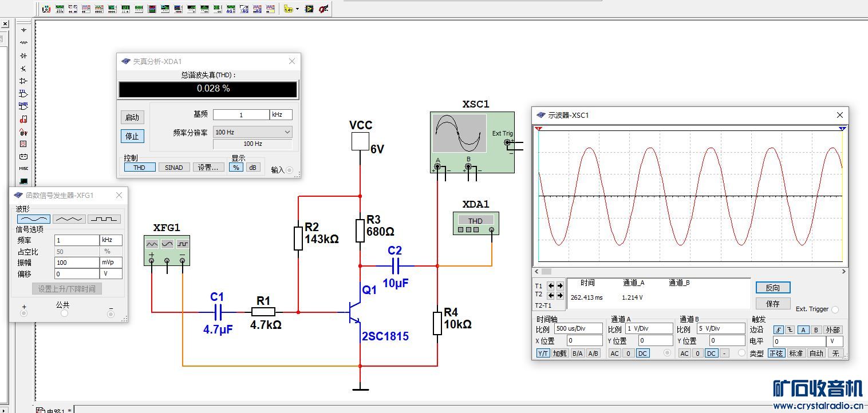Click the XSC1 oscilloscope instrument on the schematic
This screenshot has height=413, width=868.
(472, 142)
